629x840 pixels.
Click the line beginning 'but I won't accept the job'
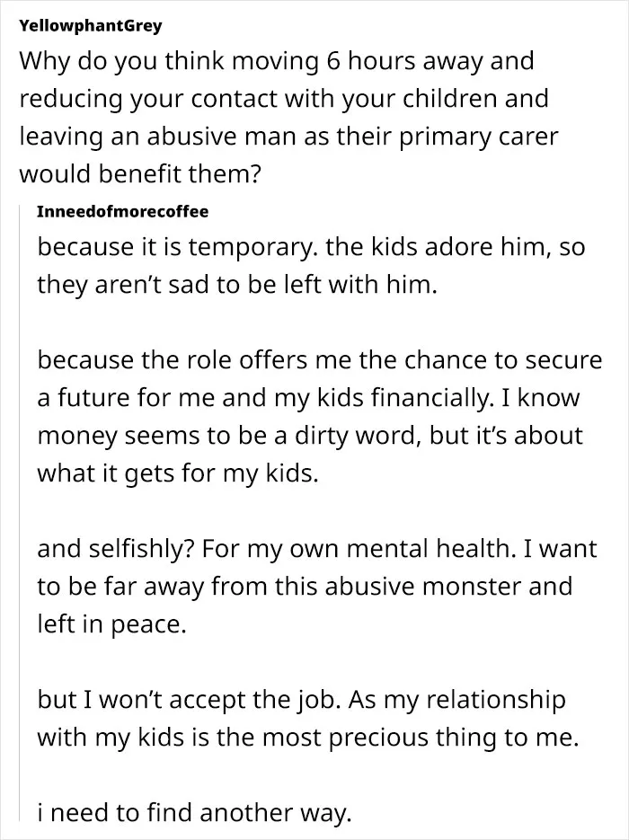click(301, 700)
